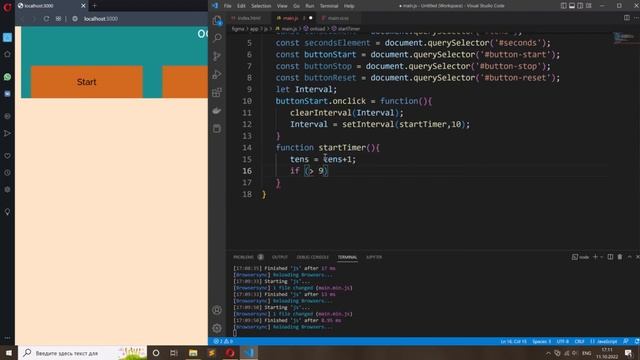Show errors and warnings in status bar
Image resolution: width=640 pixels, height=360 pixels.
[x=223, y=341]
